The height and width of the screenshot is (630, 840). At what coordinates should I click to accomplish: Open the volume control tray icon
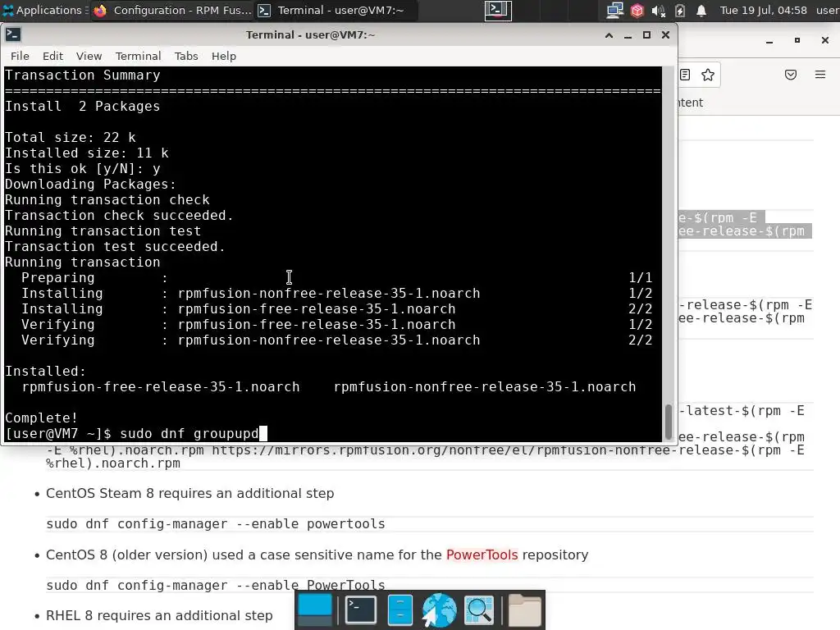pyautogui.click(x=658, y=10)
